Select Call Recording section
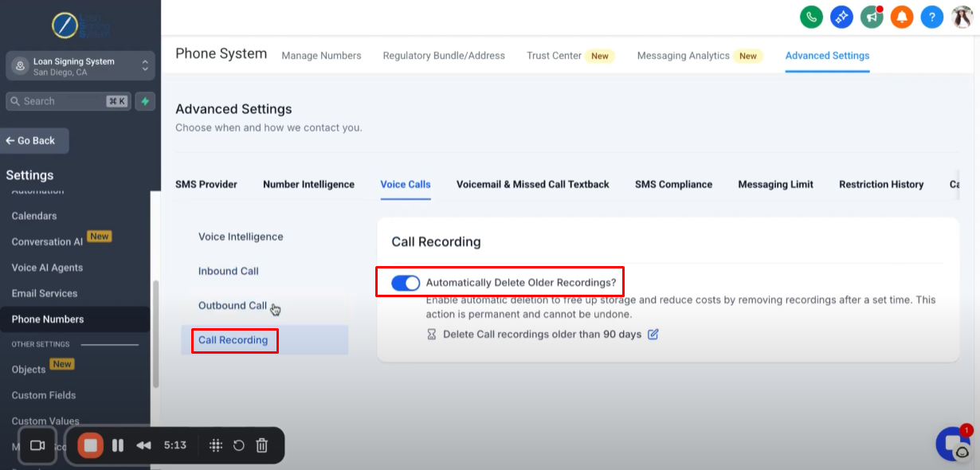 (x=265, y=340)
